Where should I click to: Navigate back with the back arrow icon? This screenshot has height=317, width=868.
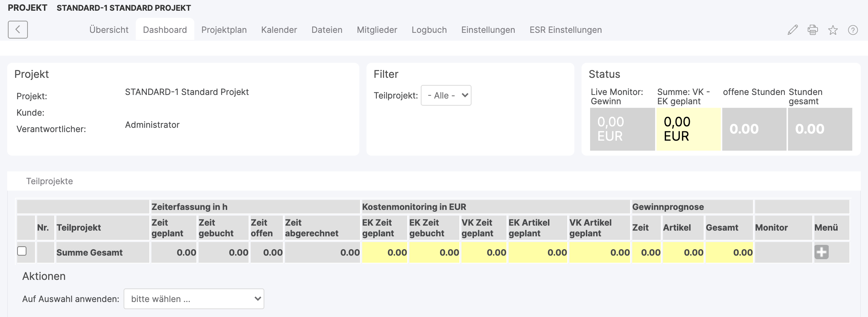coord(18,30)
